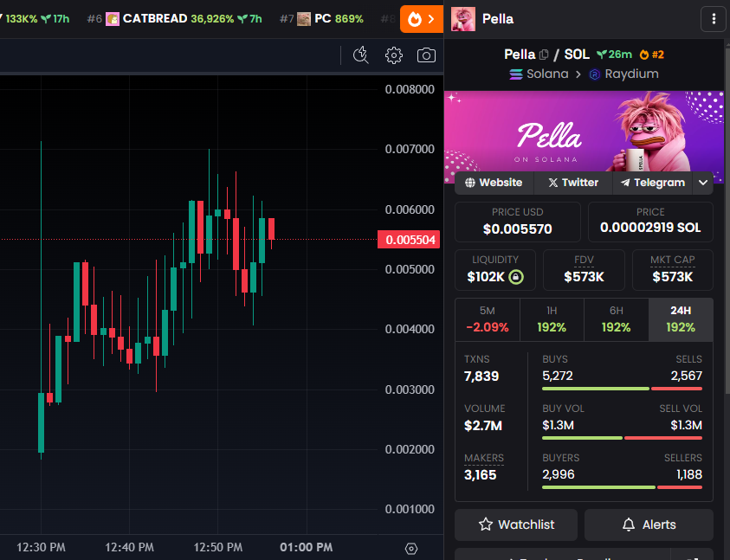This screenshot has width=730, height=560.
Task: Click the FDV $573K box
Action: (584, 270)
